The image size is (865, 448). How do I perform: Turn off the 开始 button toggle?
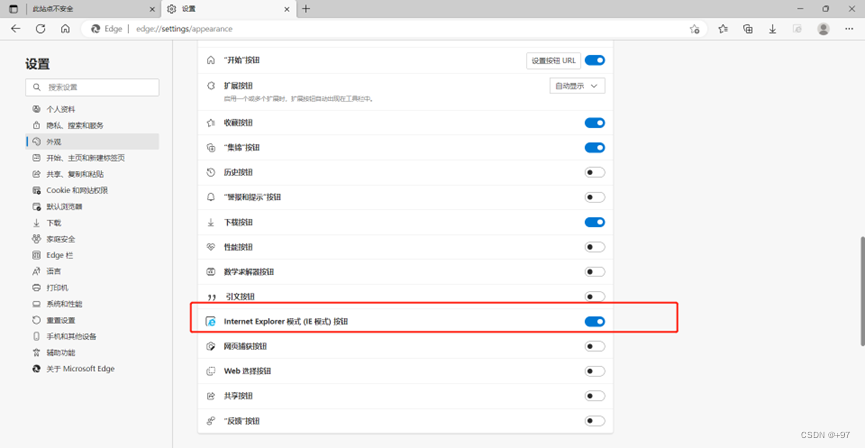pos(595,60)
